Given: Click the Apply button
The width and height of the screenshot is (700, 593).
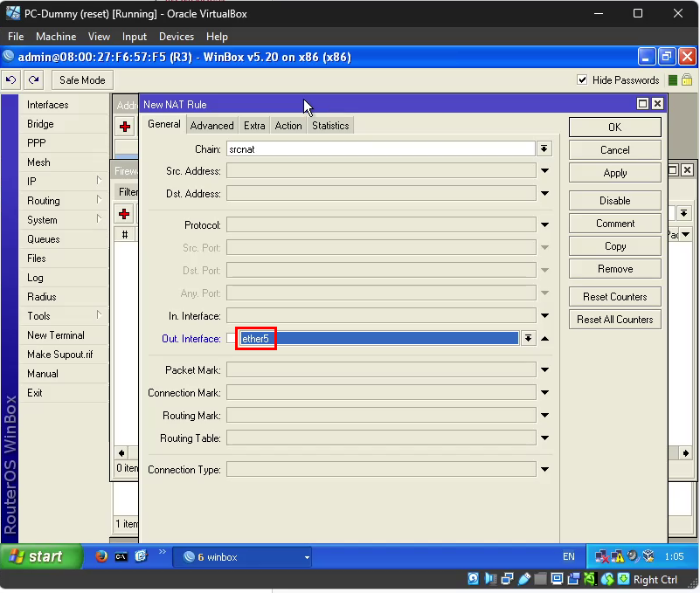Looking at the screenshot, I should 614,173.
